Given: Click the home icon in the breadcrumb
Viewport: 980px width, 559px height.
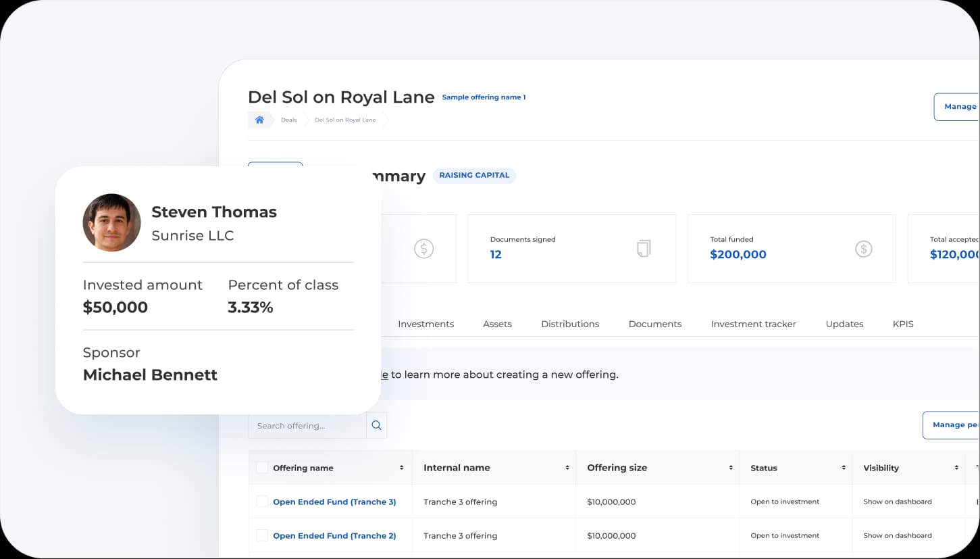Looking at the screenshot, I should coord(259,120).
